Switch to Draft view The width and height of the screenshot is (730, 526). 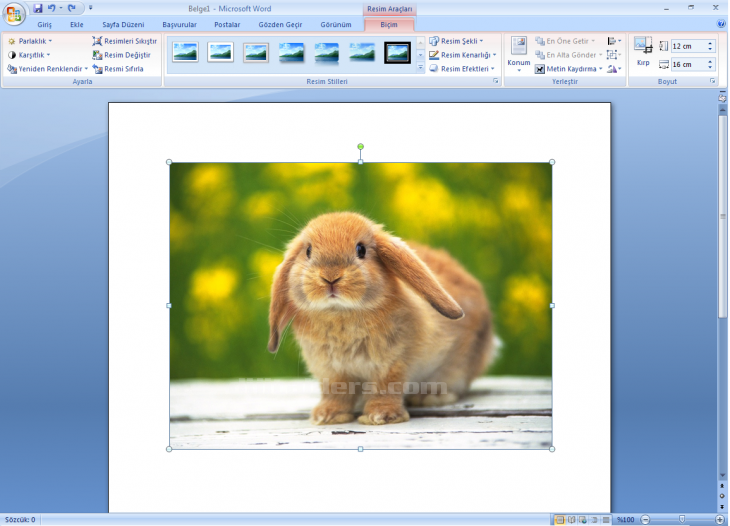click(606, 519)
